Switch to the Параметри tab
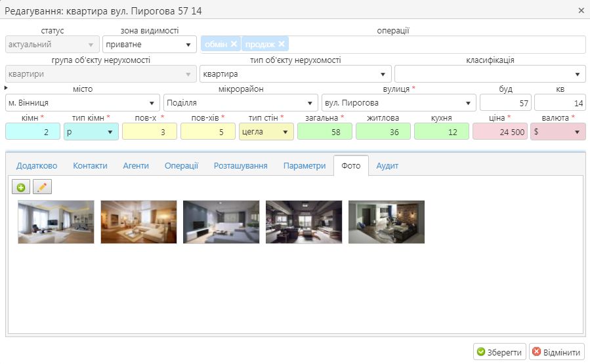 pyautogui.click(x=305, y=165)
